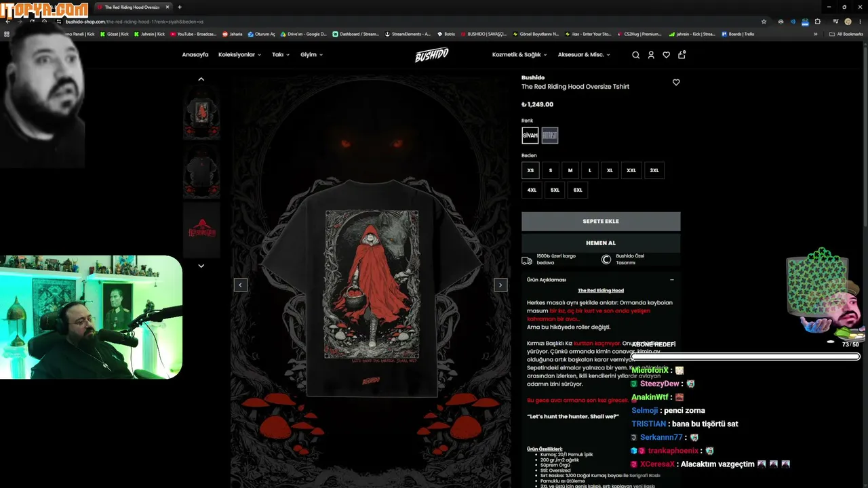Close the Red Riding Hood tab
Screen dimensions: 868x488
pos(167,7)
